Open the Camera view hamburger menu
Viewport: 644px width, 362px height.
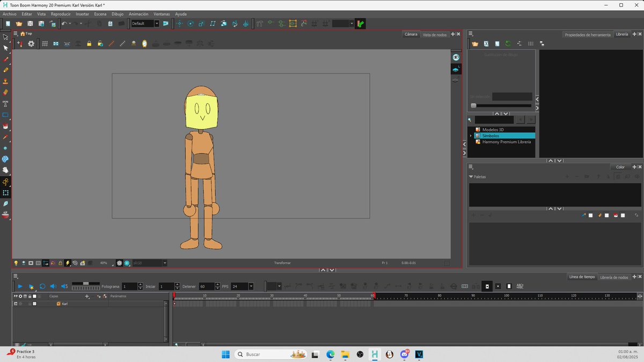pyautogui.click(x=16, y=34)
